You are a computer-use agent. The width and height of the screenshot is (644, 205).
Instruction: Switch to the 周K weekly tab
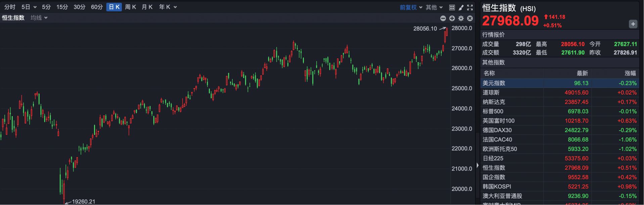pyautogui.click(x=130, y=7)
